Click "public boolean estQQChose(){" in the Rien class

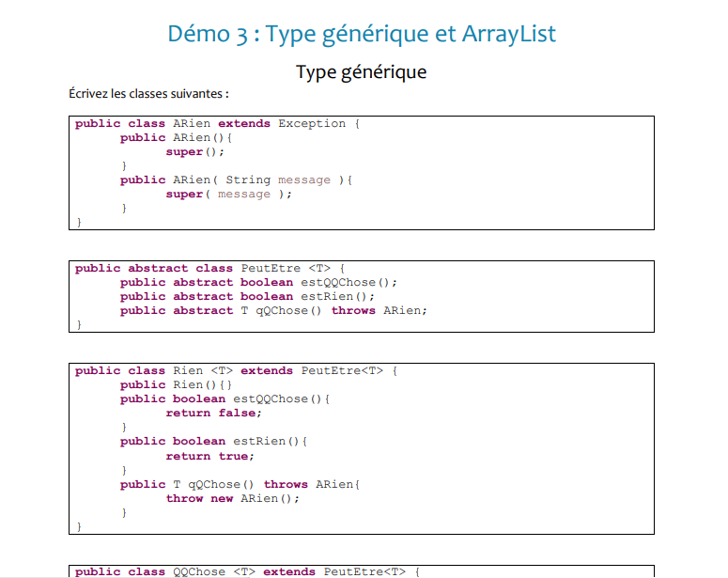click(225, 399)
